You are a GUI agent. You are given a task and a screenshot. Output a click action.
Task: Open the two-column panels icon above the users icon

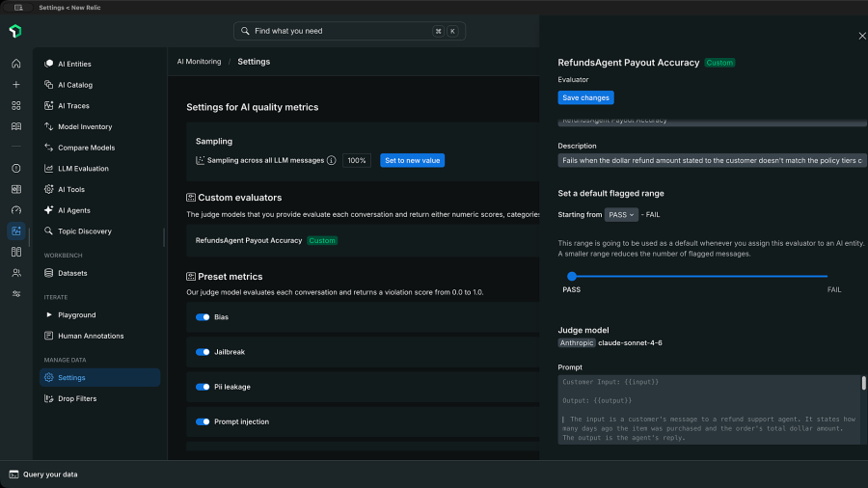[x=16, y=252]
